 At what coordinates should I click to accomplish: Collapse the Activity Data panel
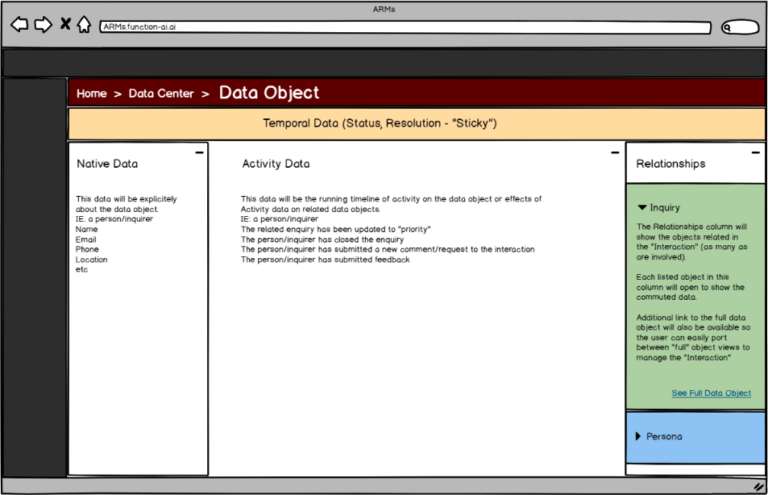point(615,152)
